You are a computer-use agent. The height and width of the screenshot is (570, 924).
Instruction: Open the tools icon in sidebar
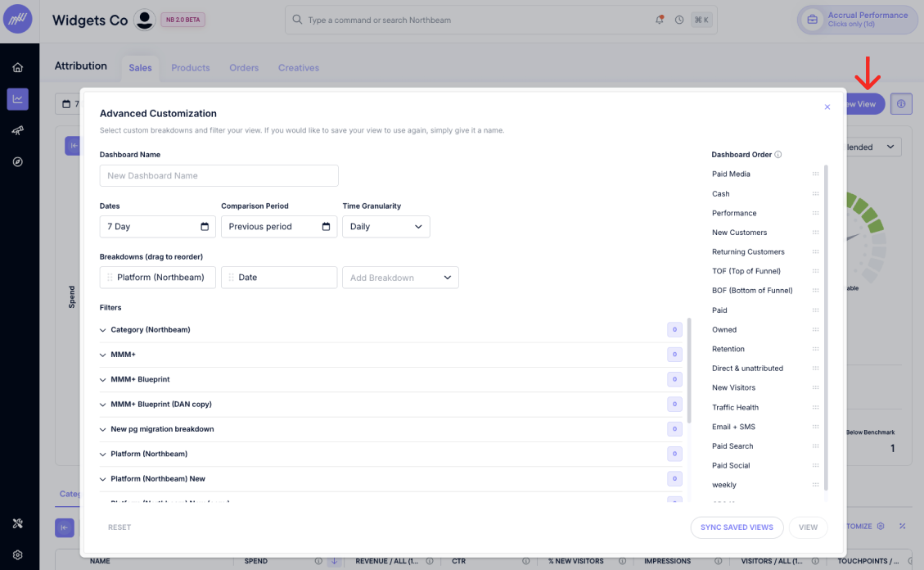coord(18,523)
